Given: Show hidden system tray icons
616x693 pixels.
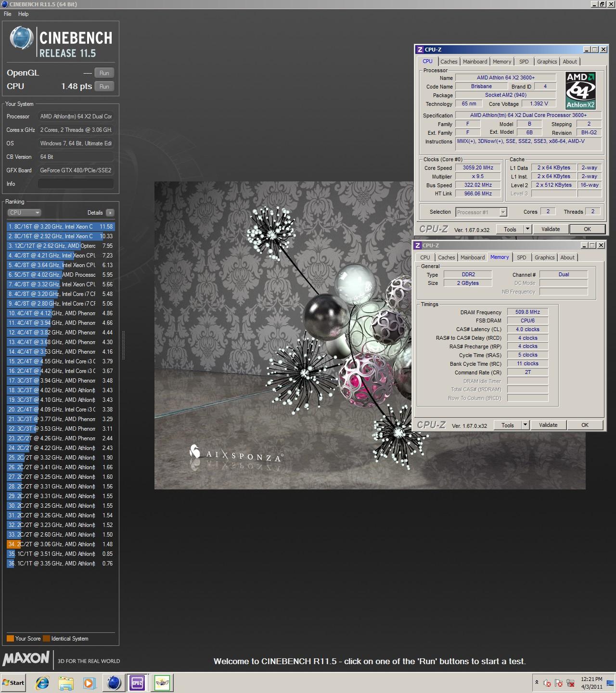Looking at the screenshot, I should point(537,682).
